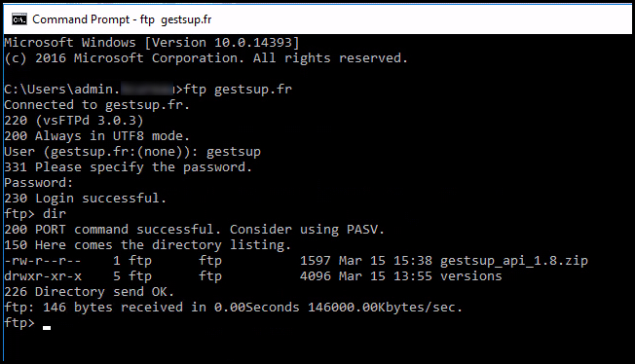Click the Command Prompt icon in title bar
The image size is (635, 364).
[x=19, y=19]
